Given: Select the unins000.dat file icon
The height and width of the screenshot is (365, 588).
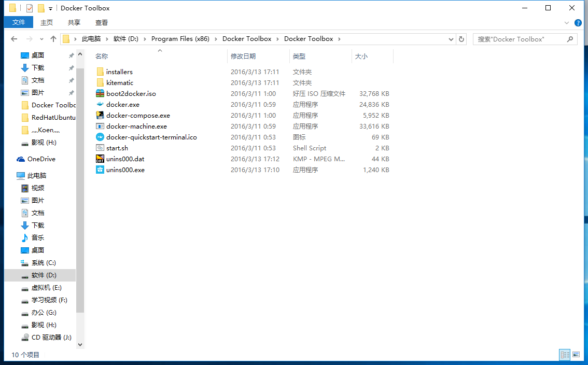Looking at the screenshot, I should (x=100, y=159).
